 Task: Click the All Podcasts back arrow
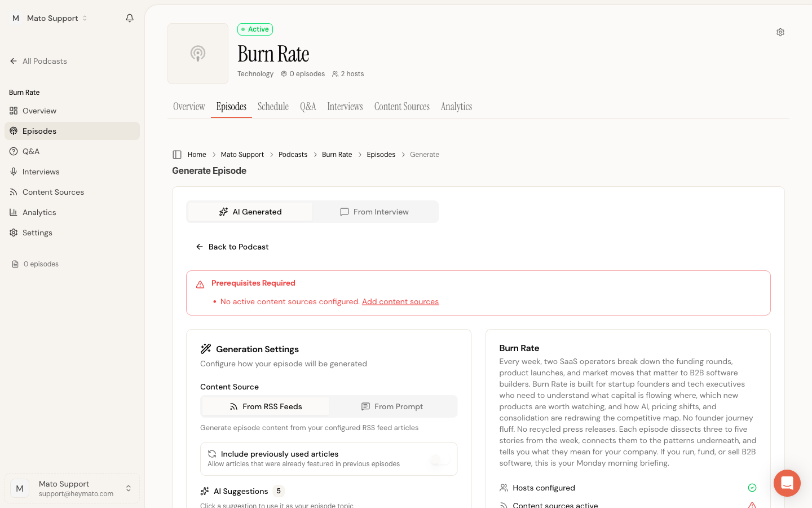[x=14, y=61]
